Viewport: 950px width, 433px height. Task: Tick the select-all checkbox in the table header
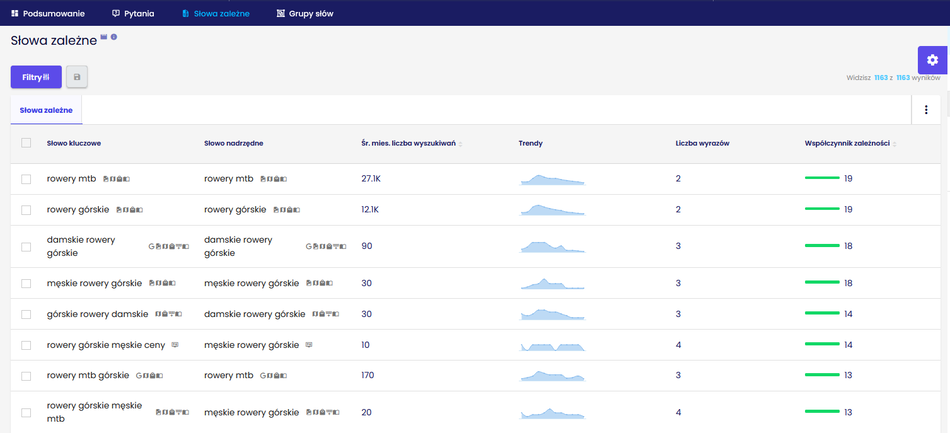[x=26, y=143]
